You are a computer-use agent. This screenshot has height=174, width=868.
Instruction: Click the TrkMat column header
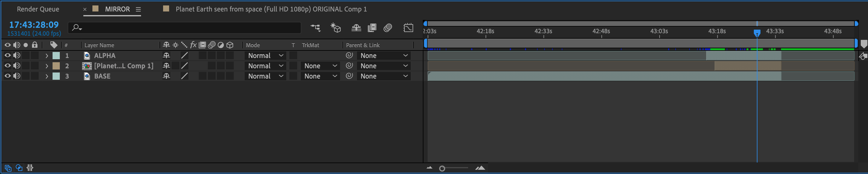(x=310, y=45)
